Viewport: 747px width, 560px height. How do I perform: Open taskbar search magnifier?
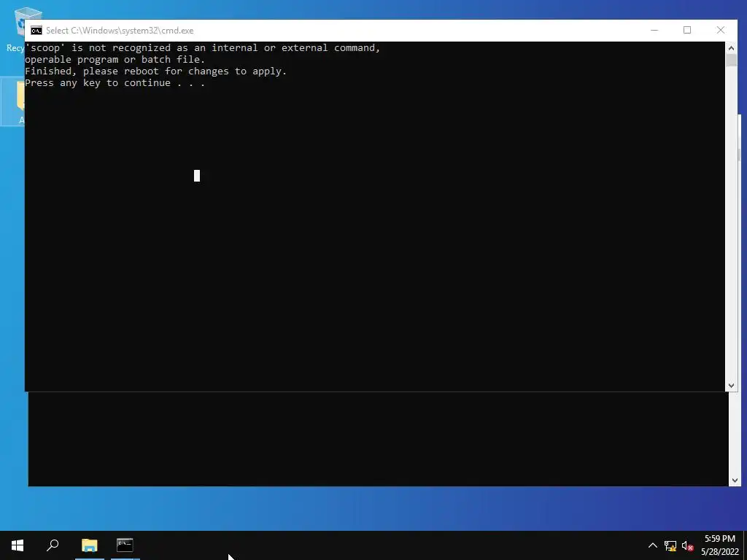pos(53,545)
